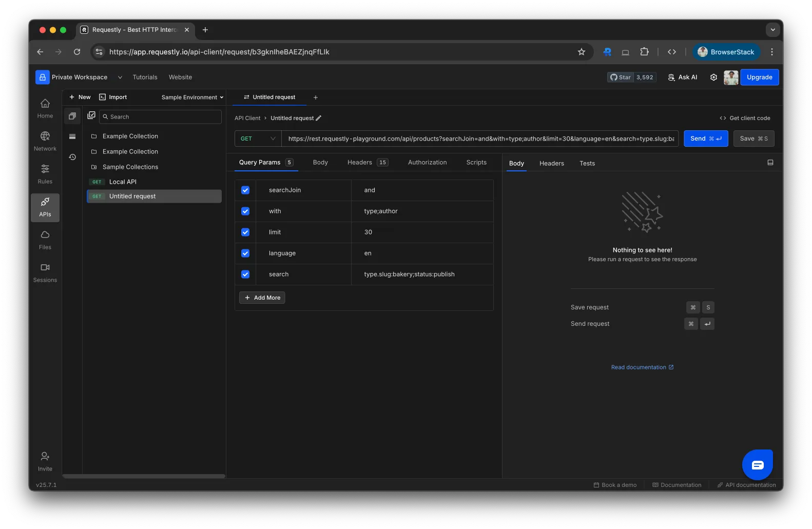Open the chat support bubble

757,465
